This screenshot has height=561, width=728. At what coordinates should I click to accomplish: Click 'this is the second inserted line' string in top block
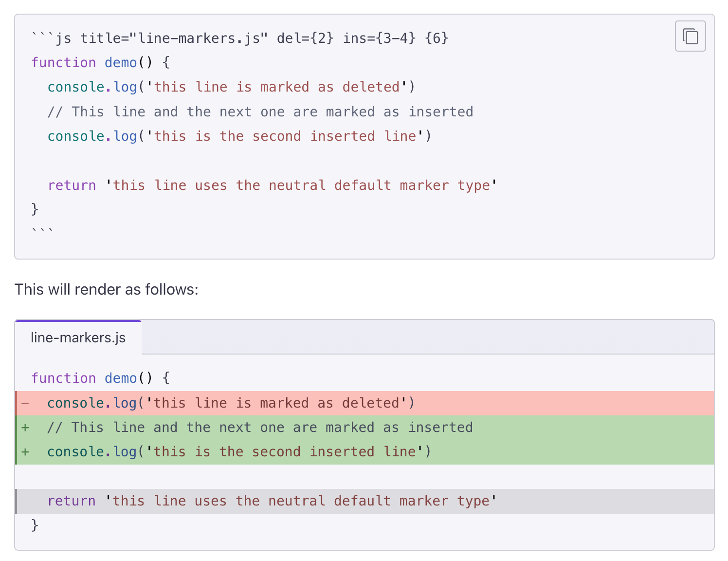(x=285, y=136)
